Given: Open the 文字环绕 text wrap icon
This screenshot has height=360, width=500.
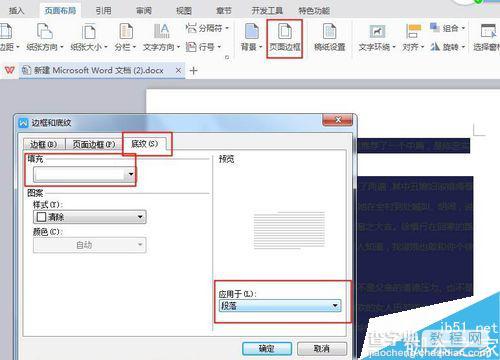Looking at the screenshot, I should click(x=377, y=32).
